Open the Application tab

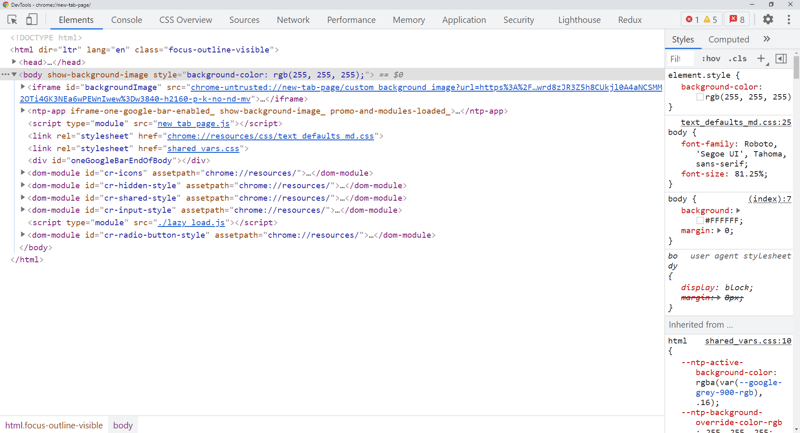(464, 20)
